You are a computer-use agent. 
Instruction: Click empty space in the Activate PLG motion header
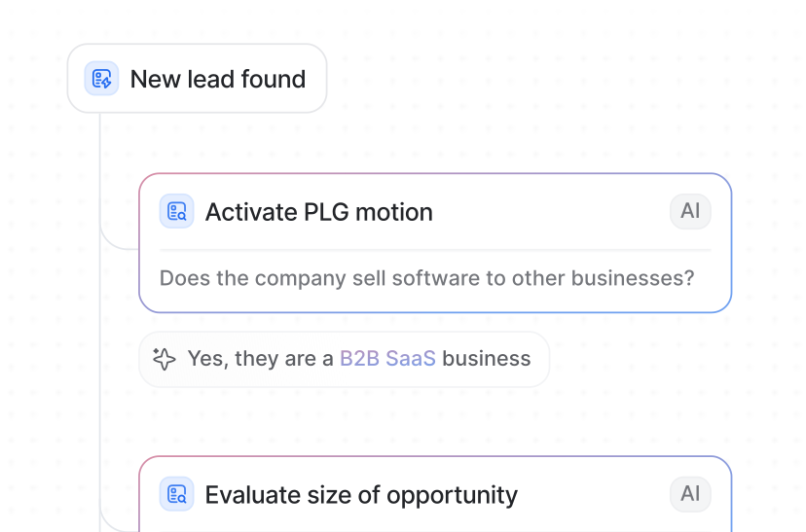545,212
